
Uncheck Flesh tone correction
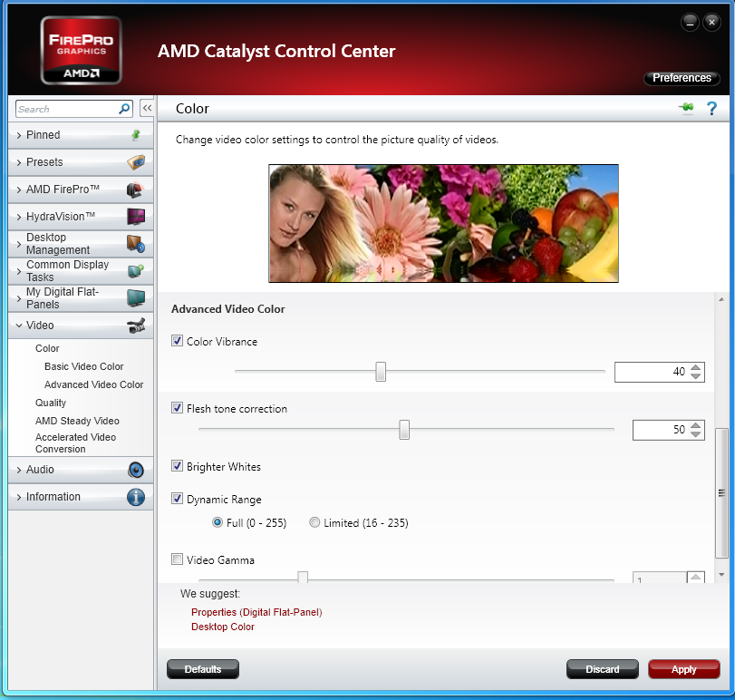point(178,408)
